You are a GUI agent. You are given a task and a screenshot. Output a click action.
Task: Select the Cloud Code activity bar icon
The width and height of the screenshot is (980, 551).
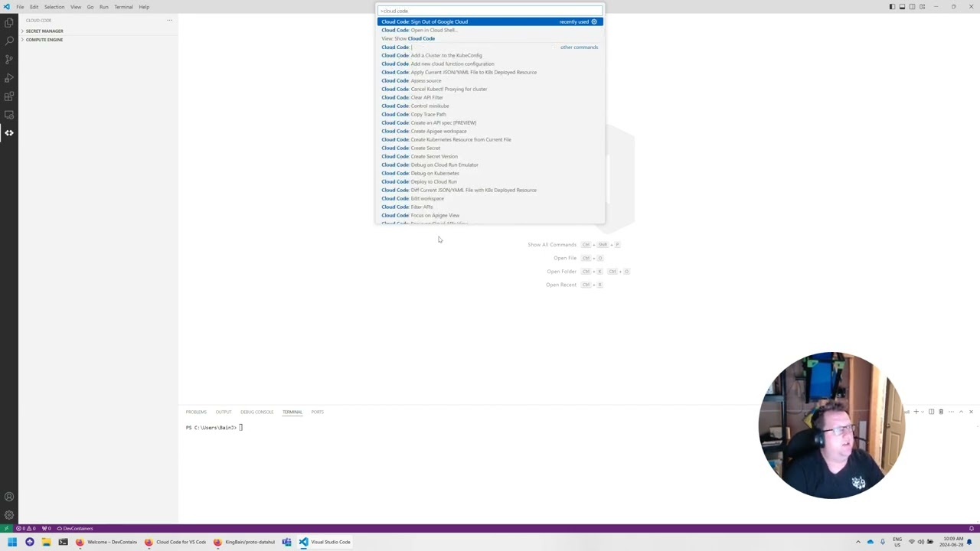9,133
